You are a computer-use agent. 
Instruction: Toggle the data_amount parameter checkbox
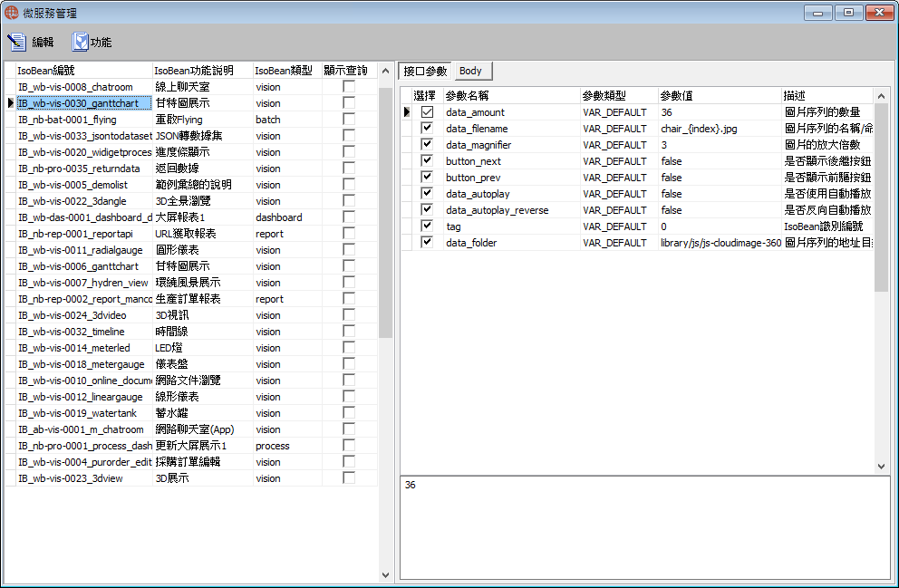(427, 112)
